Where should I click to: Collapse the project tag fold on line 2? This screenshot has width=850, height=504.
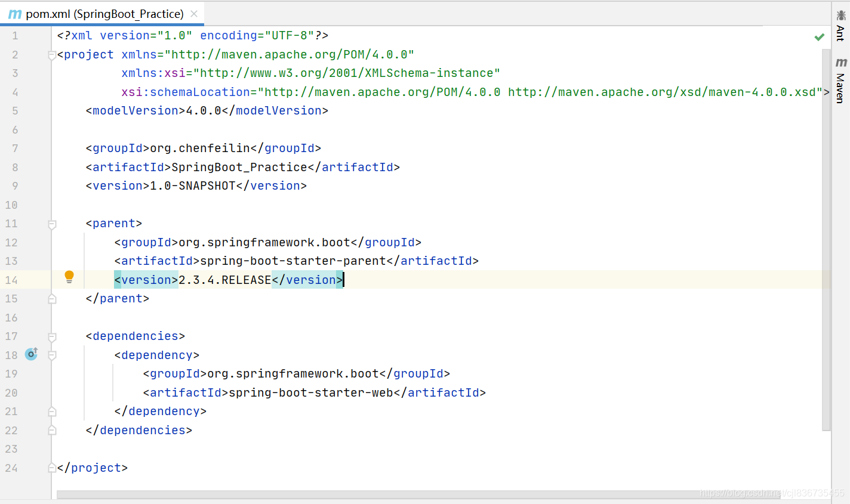tap(52, 55)
